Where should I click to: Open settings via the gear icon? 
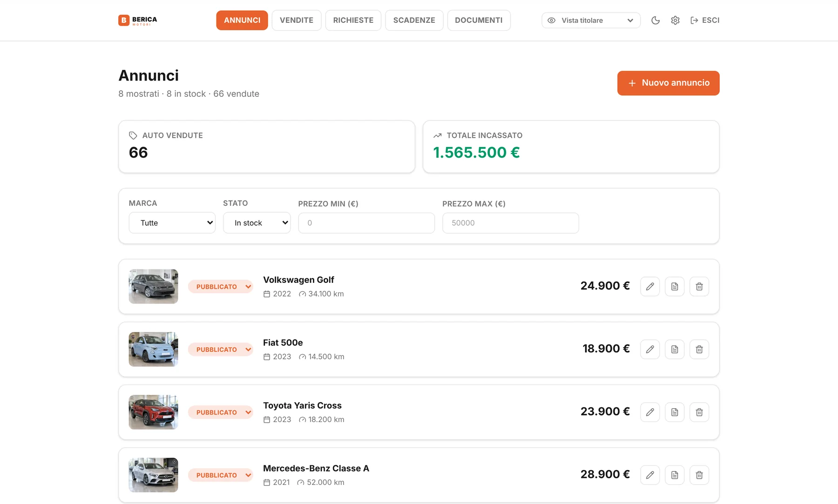675,20
